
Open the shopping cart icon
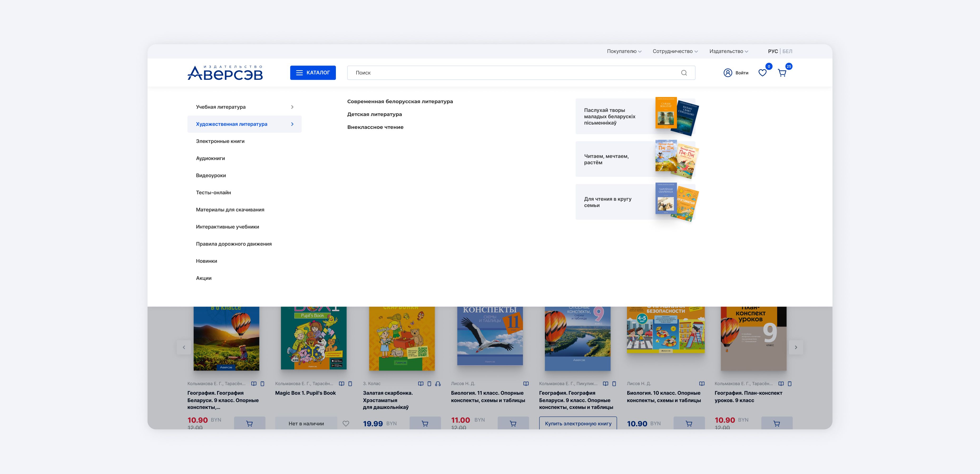782,73
